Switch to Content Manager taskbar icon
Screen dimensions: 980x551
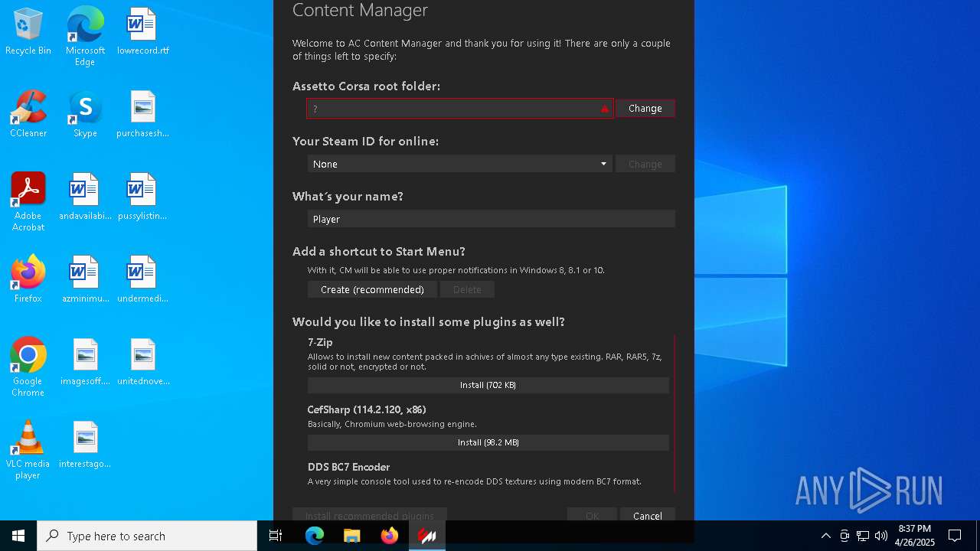point(426,536)
